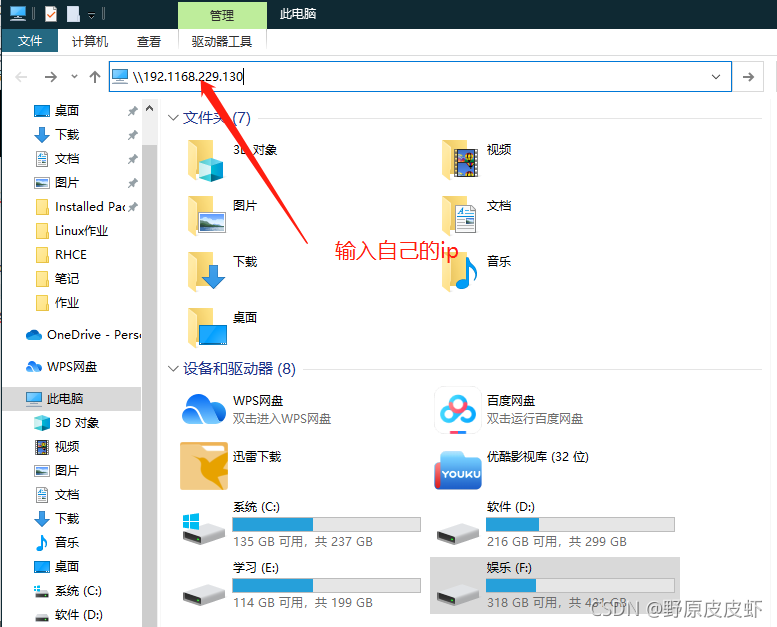Image resolution: width=777 pixels, height=627 pixels.
Task: Click the 软件 (D:) usage bar
Action: (x=580, y=524)
